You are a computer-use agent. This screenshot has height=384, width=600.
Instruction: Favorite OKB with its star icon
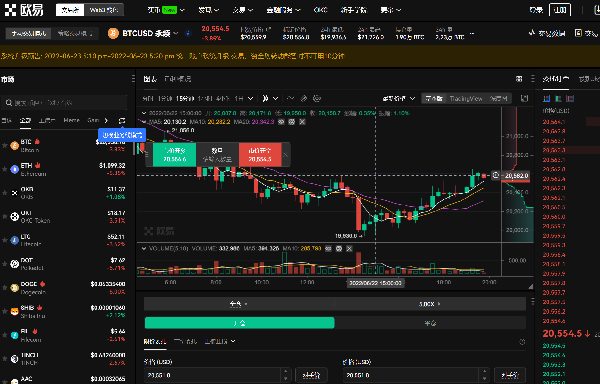[x=5, y=193]
